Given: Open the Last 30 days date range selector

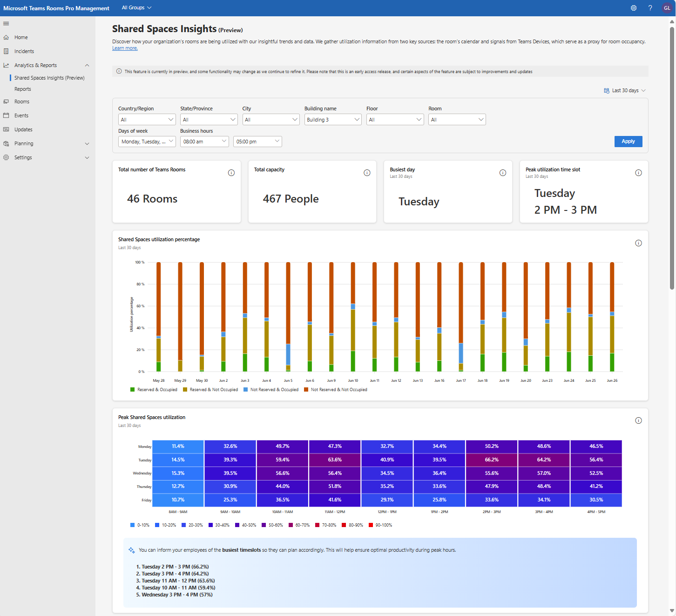Looking at the screenshot, I should coord(625,90).
